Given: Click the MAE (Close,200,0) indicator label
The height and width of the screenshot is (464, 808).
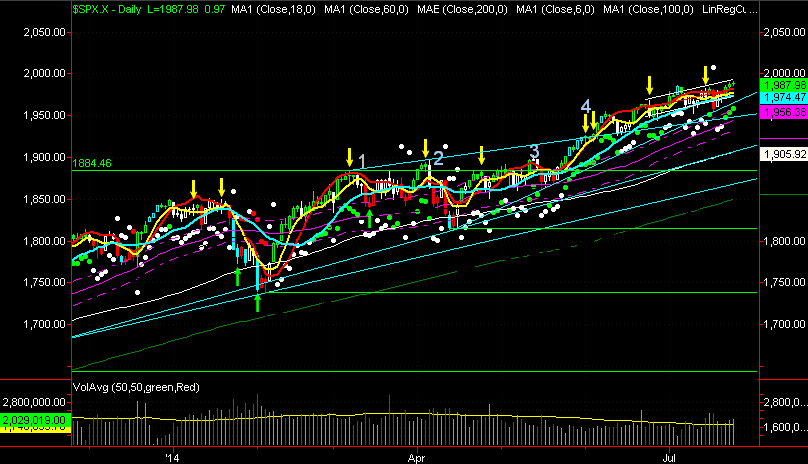Looking at the screenshot, I should coord(462,9).
